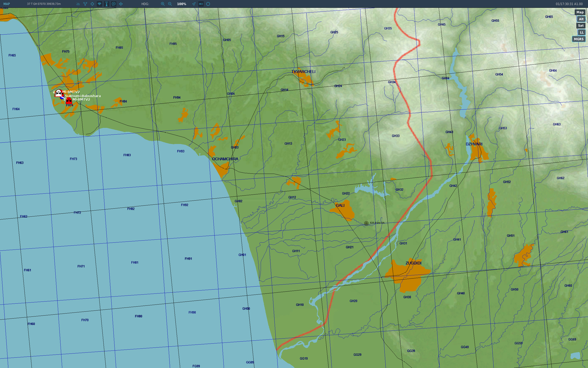Click grid label FH92

pyautogui.click(x=185, y=205)
